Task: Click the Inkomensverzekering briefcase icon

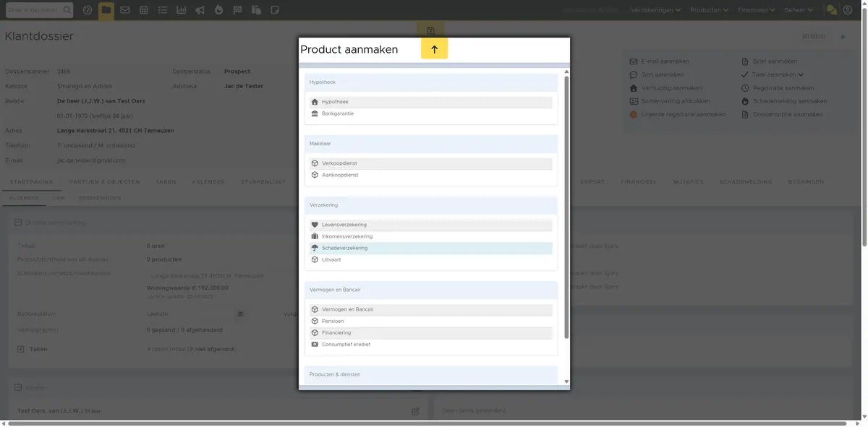Action: (x=315, y=236)
